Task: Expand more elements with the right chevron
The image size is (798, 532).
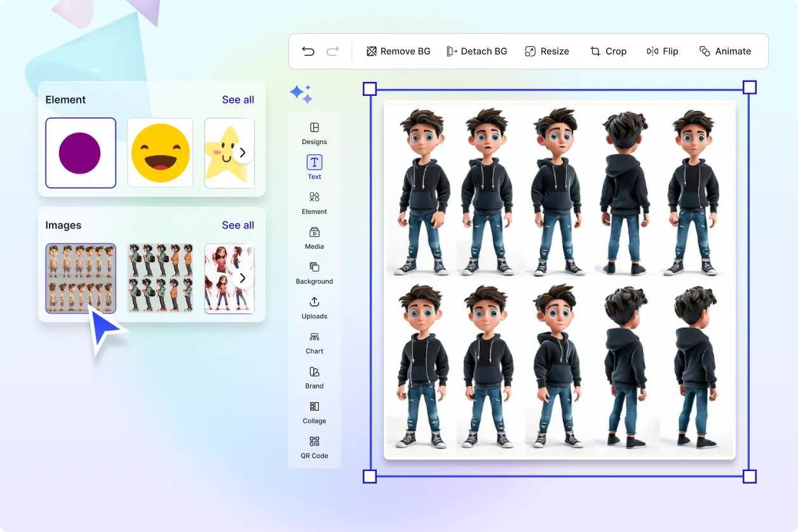Action: tap(242, 152)
